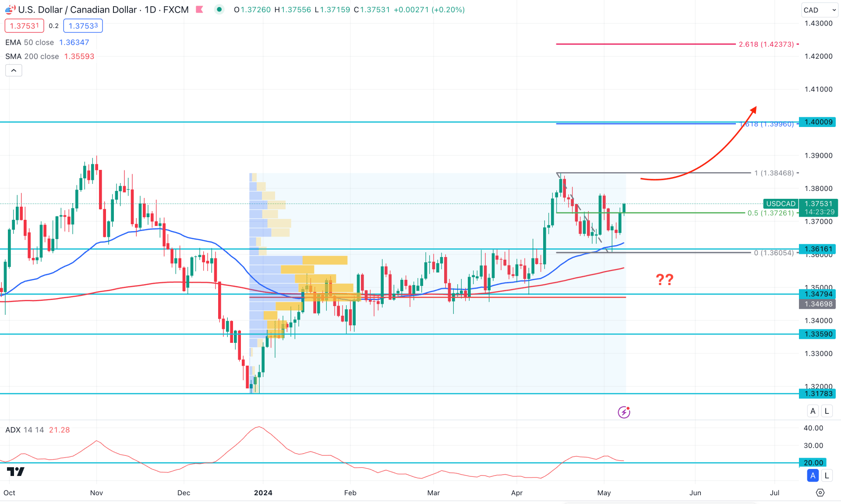Click the 1.36161 horizontal line price label
Viewport: 841px width, 504px height.
tap(817, 249)
